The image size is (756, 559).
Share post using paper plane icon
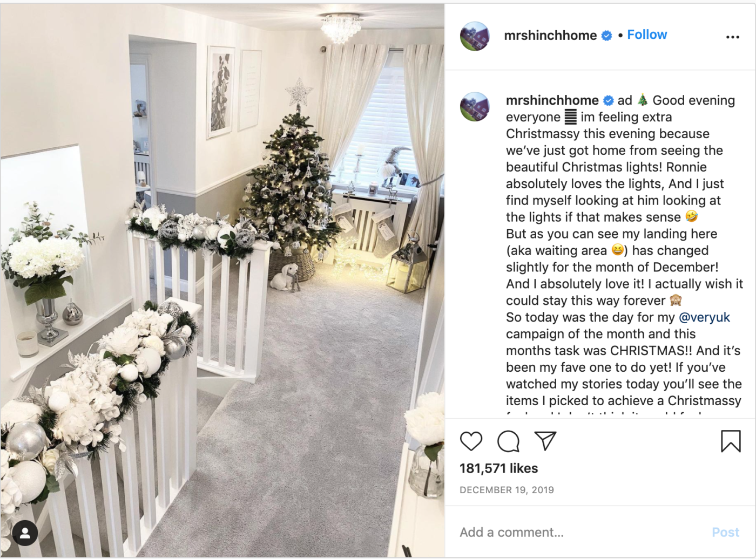(545, 441)
